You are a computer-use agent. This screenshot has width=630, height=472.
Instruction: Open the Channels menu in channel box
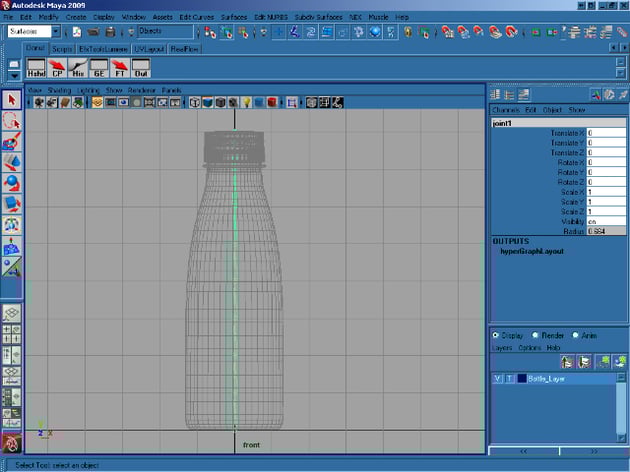click(504, 110)
